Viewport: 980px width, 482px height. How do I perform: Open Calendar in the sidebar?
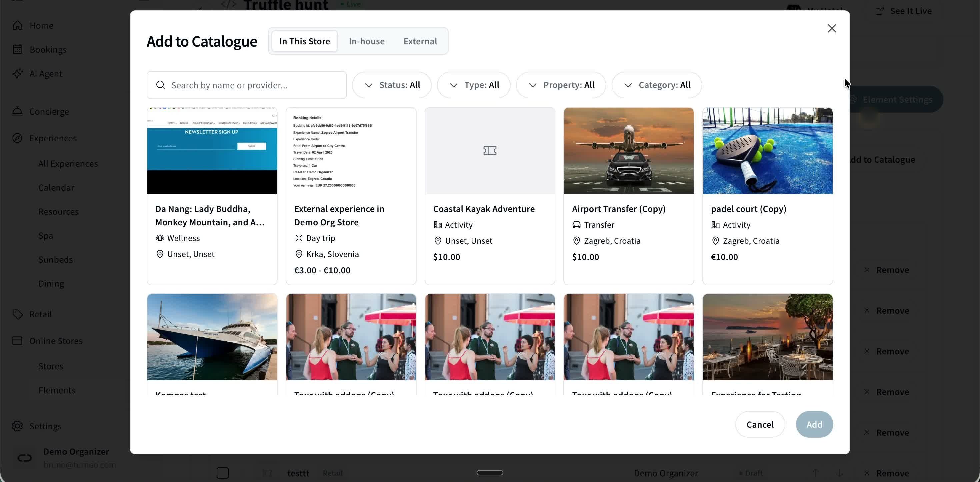pos(56,188)
